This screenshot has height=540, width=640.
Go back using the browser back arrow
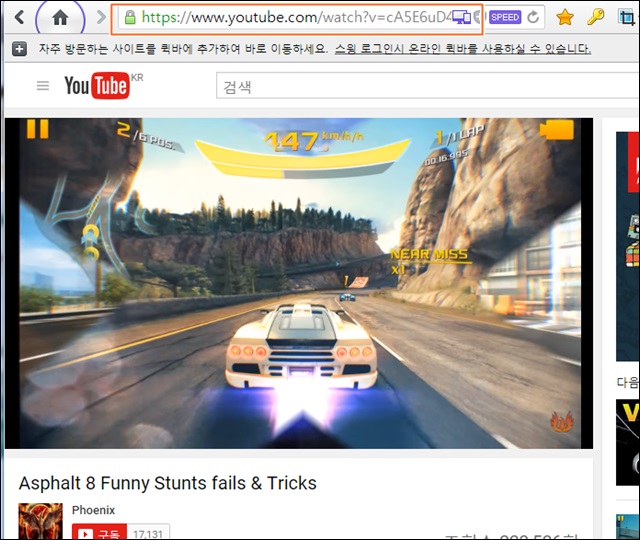tap(19, 17)
